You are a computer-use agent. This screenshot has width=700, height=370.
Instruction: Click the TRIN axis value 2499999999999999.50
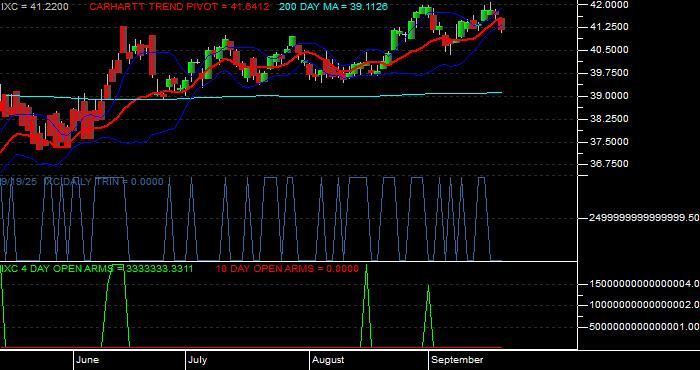(644, 218)
